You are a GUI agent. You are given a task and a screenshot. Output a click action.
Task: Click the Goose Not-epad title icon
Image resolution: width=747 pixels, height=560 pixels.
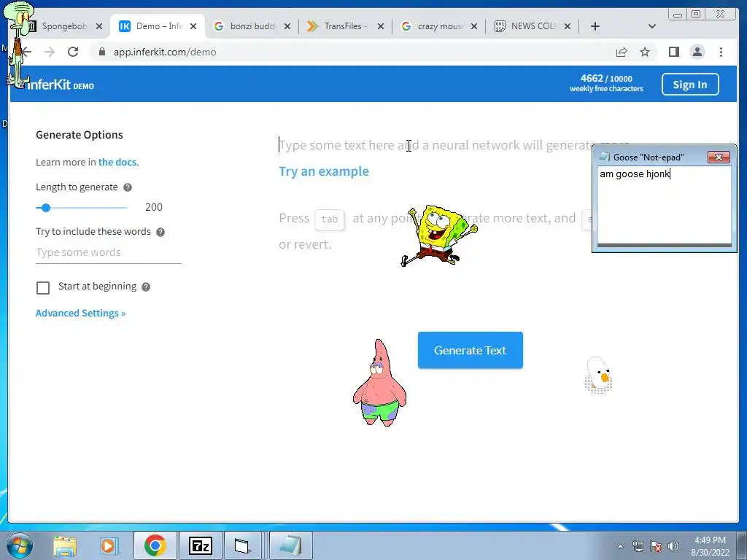(x=605, y=157)
